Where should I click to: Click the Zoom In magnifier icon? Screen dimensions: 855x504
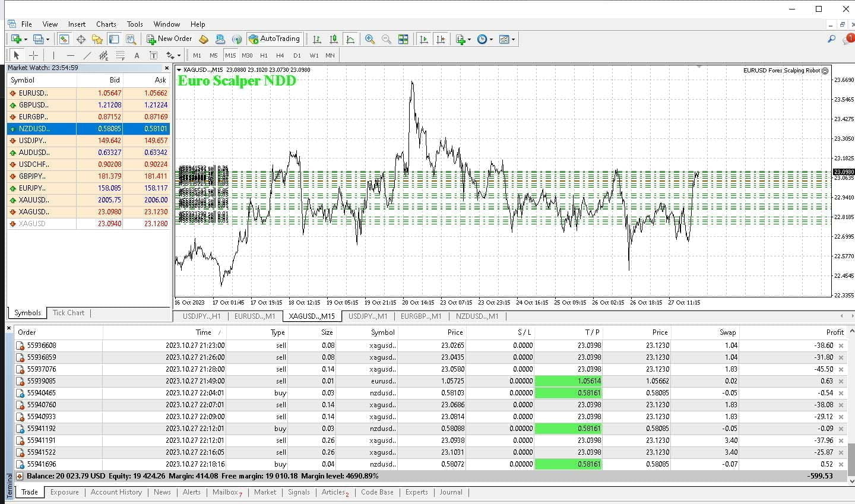[x=370, y=39]
